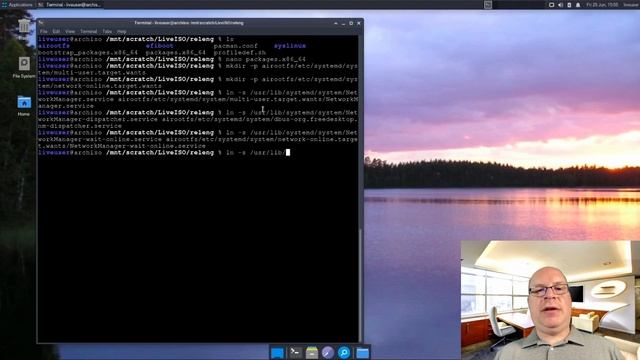Minimize the Terminal window
Screen dimensions: 640x360
(x=344, y=23)
